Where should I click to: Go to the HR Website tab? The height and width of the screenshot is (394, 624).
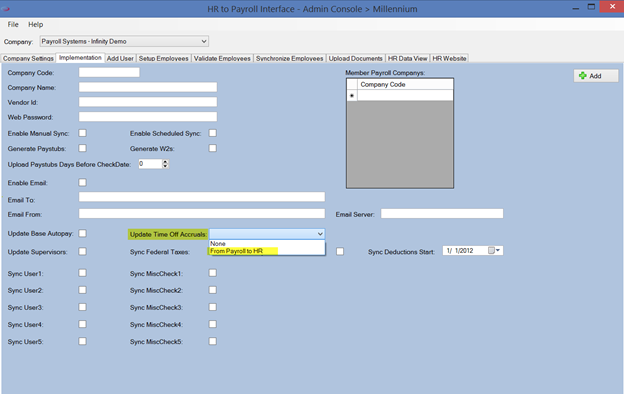[x=449, y=59]
